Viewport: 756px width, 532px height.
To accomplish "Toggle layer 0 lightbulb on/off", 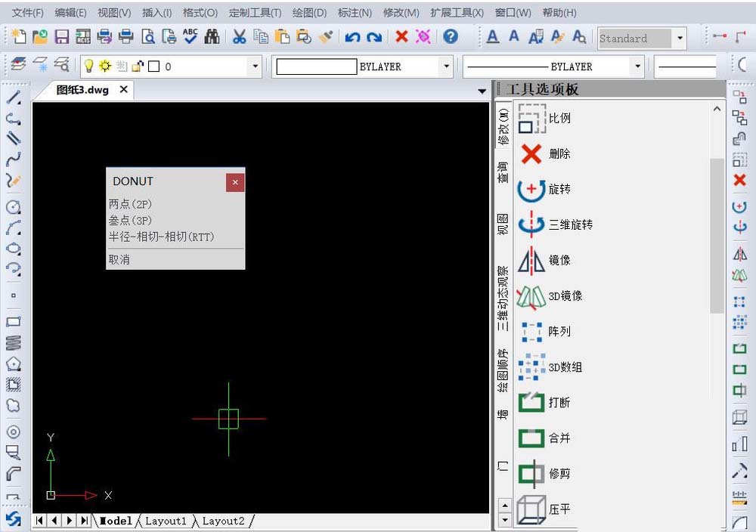I will click(88, 66).
